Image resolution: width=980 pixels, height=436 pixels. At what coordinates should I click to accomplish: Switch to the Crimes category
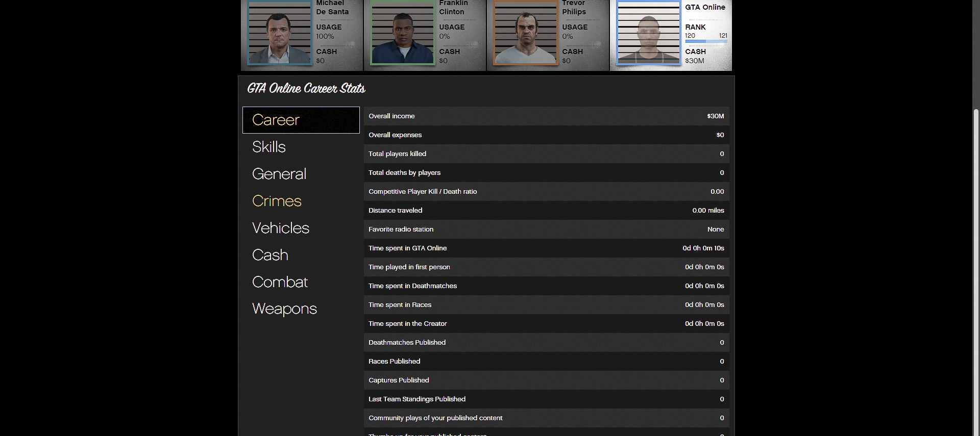coord(277,201)
